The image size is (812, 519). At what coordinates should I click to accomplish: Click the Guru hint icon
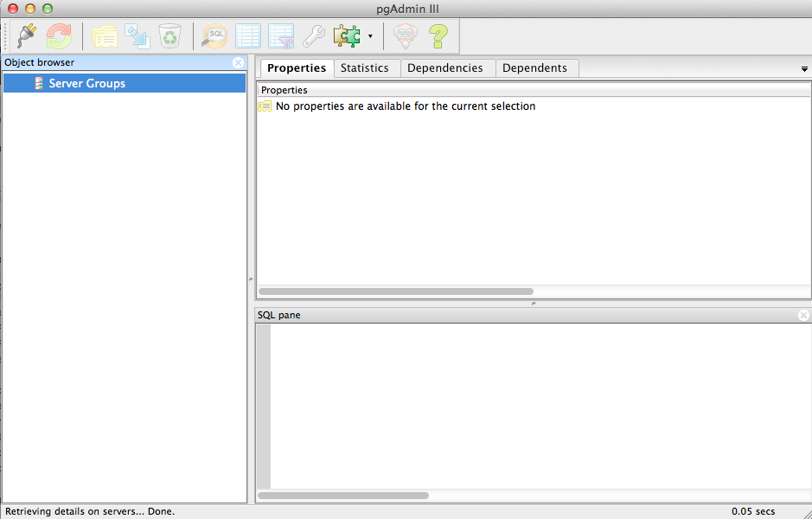coord(406,36)
